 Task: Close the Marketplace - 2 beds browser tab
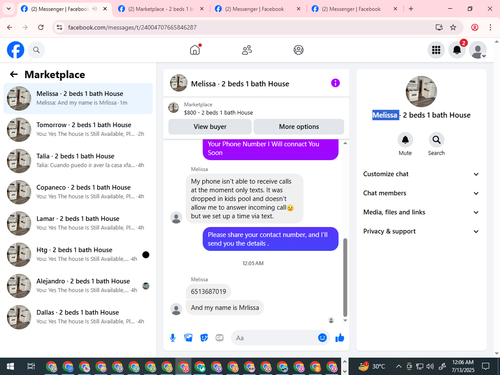[x=201, y=9]
